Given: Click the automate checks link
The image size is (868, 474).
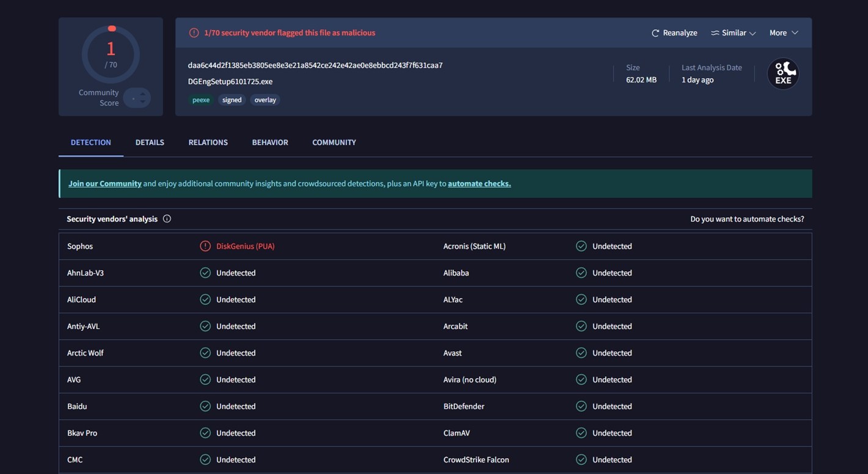Looking at the screenshot, I should [479, 183].
